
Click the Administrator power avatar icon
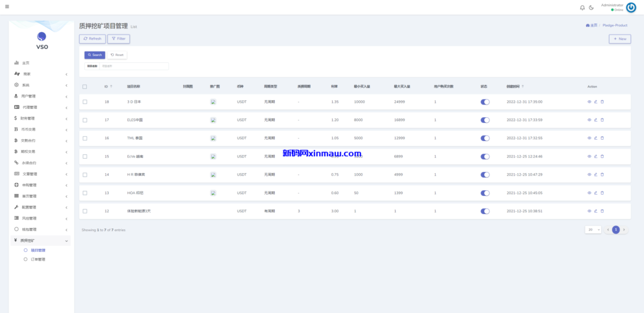pos(631,8)
